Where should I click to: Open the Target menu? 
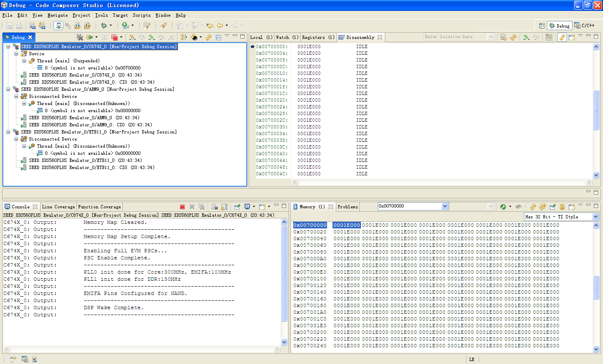click(x=120, y=15)
